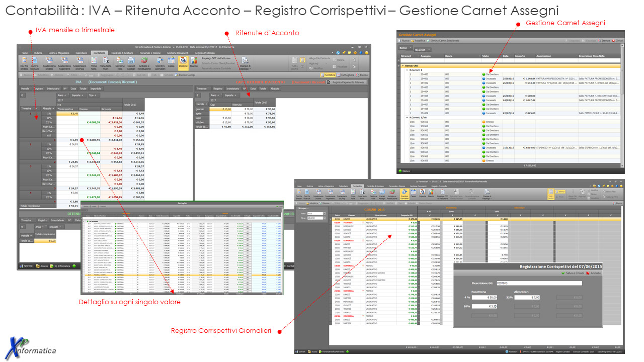The image size is (644, 362).
Task: Open Carnet Assegni in IVA window ribbon
Action: pyautogui.click(x=131, y=63)
